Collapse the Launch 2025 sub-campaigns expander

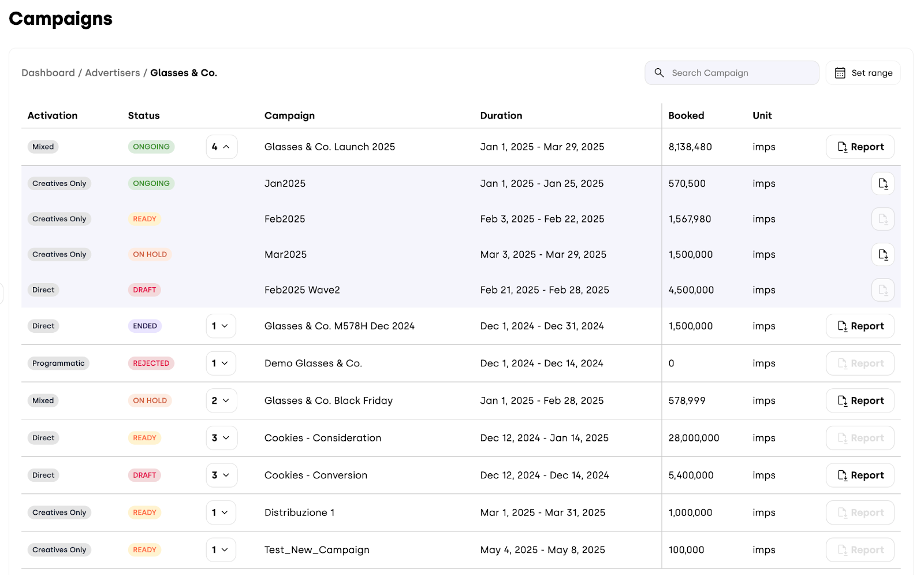pyautogui.click(x=221, y=147)
